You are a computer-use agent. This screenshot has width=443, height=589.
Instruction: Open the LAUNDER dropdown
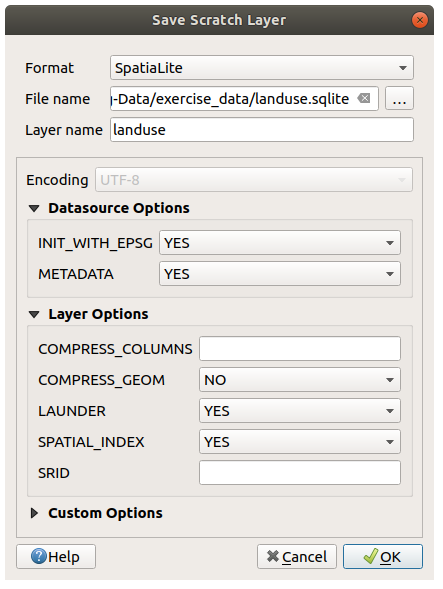[x=300, y=411]
